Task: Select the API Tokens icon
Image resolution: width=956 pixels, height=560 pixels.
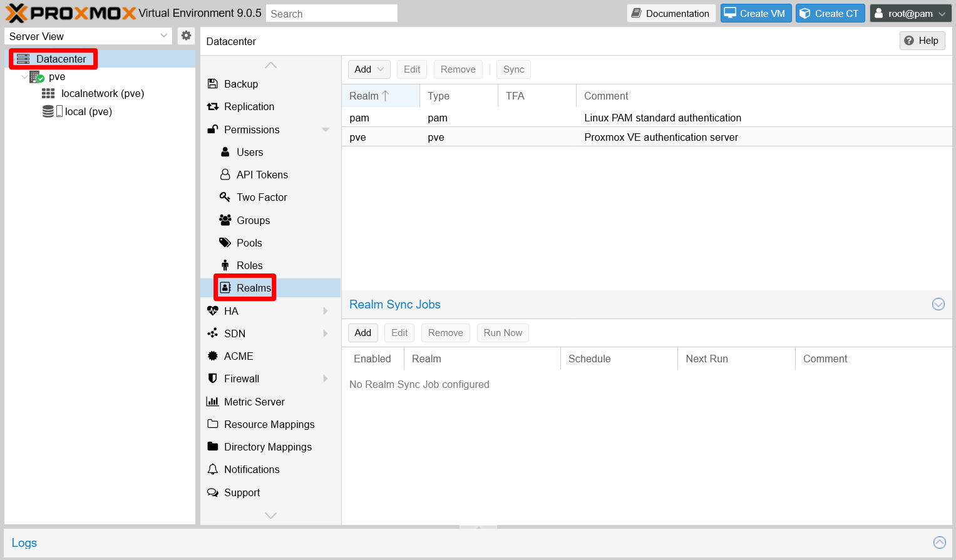Action: [x=262, y=175]
